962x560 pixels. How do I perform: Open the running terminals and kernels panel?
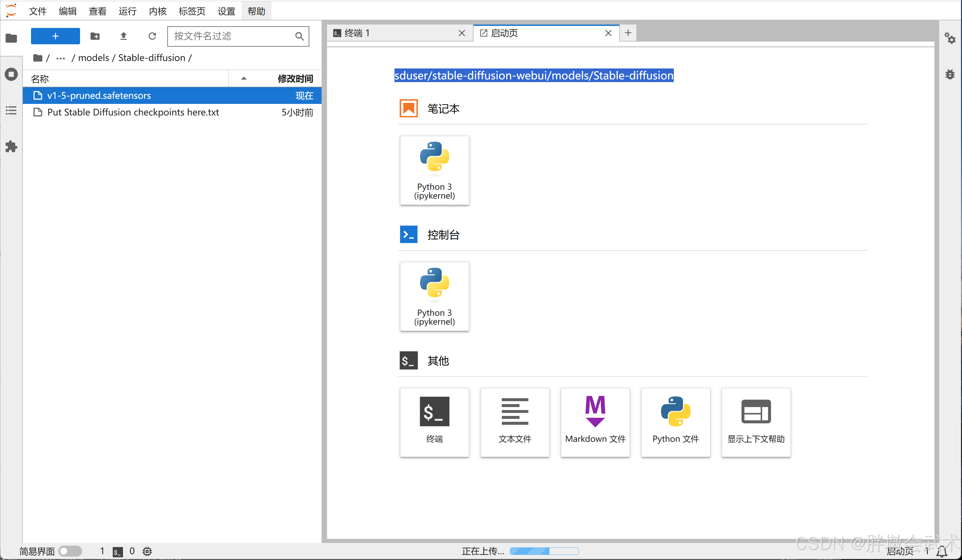click(x=12, y=74)
